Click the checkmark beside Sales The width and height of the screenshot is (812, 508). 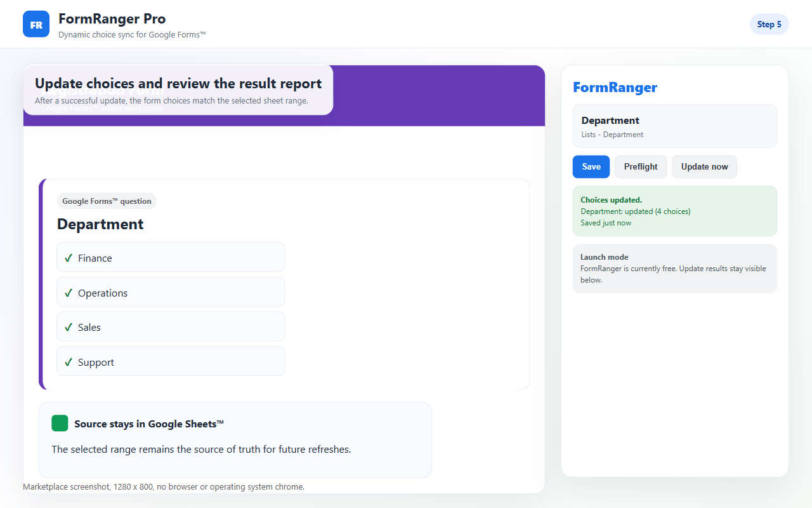click(69, 327)
